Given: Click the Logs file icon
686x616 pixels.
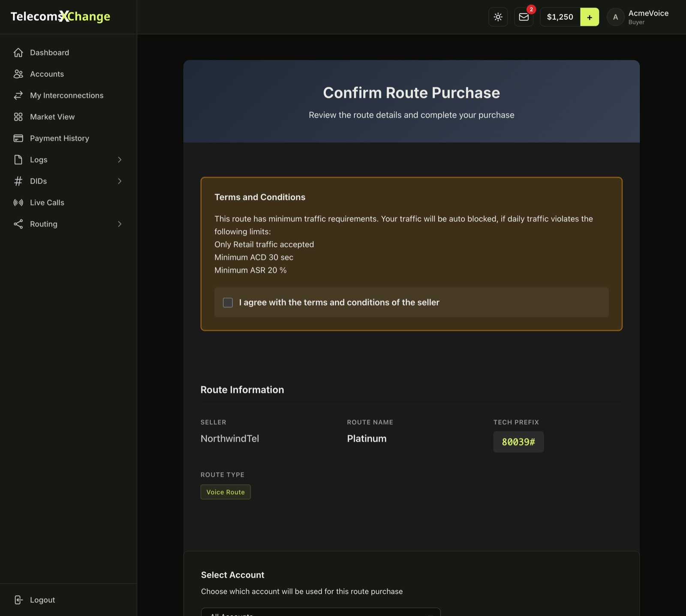Looking at the screenshot, I should (18, 159).
